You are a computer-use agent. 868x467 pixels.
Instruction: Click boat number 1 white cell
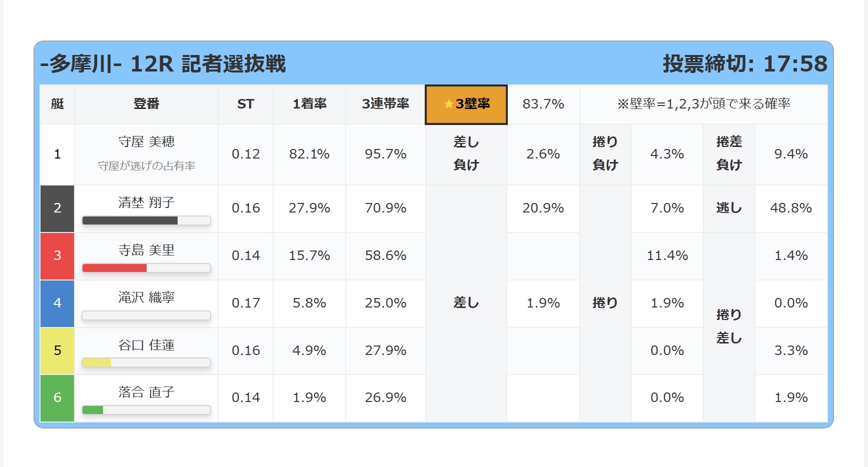click(58, 154)
